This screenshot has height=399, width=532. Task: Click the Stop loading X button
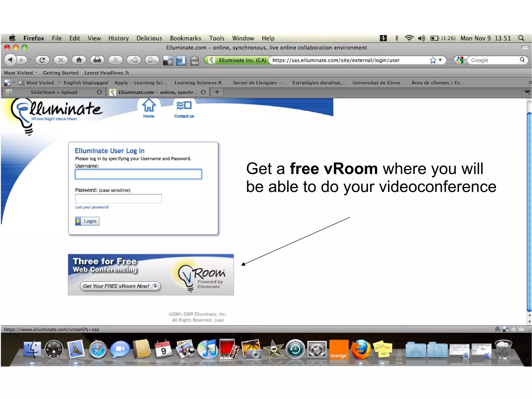pos(61,60)
